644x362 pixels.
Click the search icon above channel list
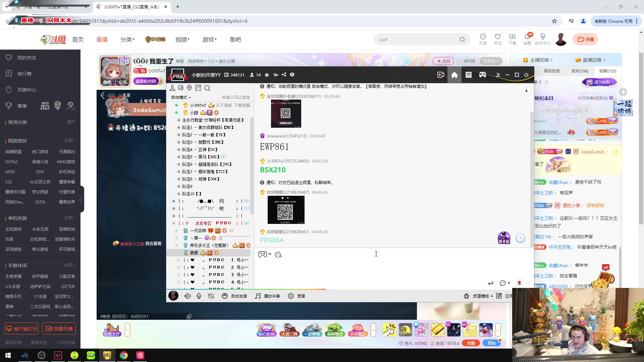tap(207, 88)
